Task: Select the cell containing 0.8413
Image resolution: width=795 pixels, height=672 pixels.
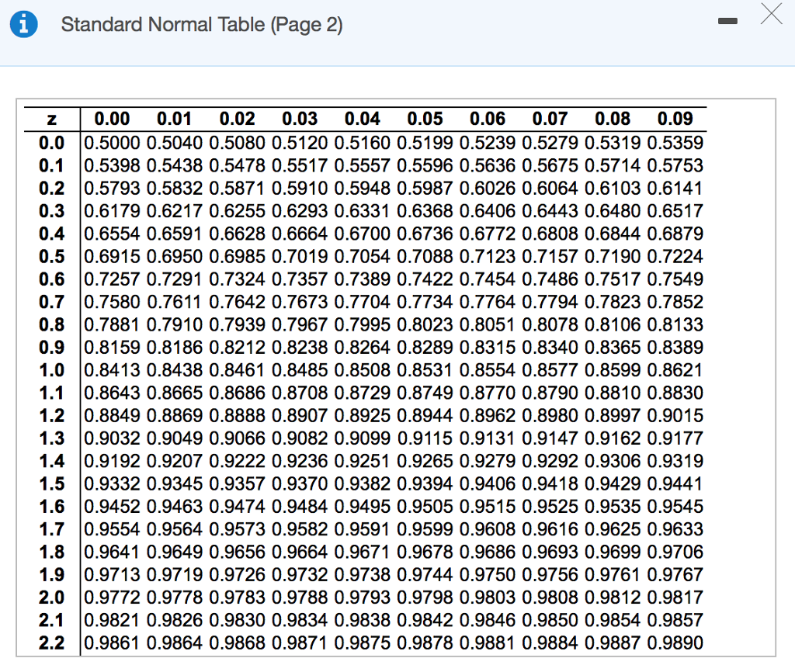Action: (x=110, y=370)
